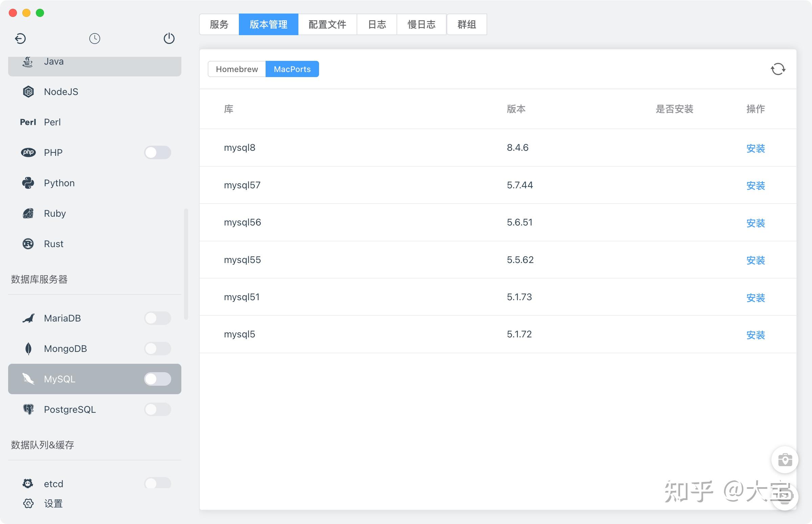Enable the PHP service toggle

[158, 152]
